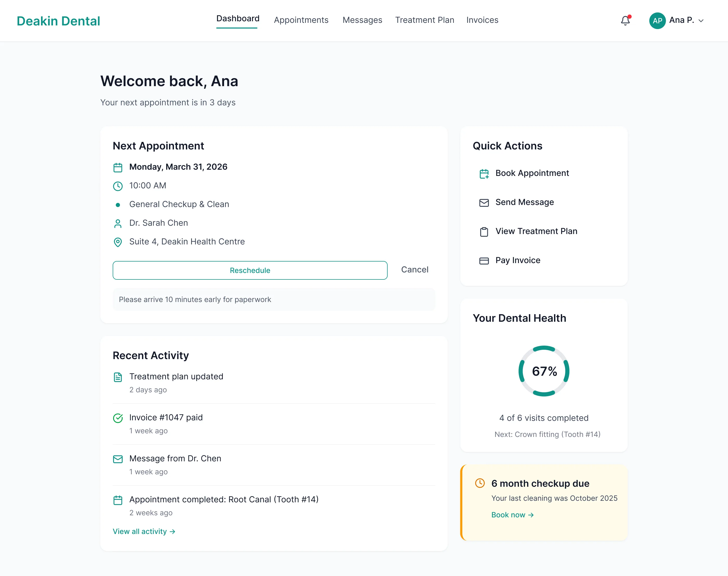
Task: Click the View all activity link
Action: pos(144,531)
